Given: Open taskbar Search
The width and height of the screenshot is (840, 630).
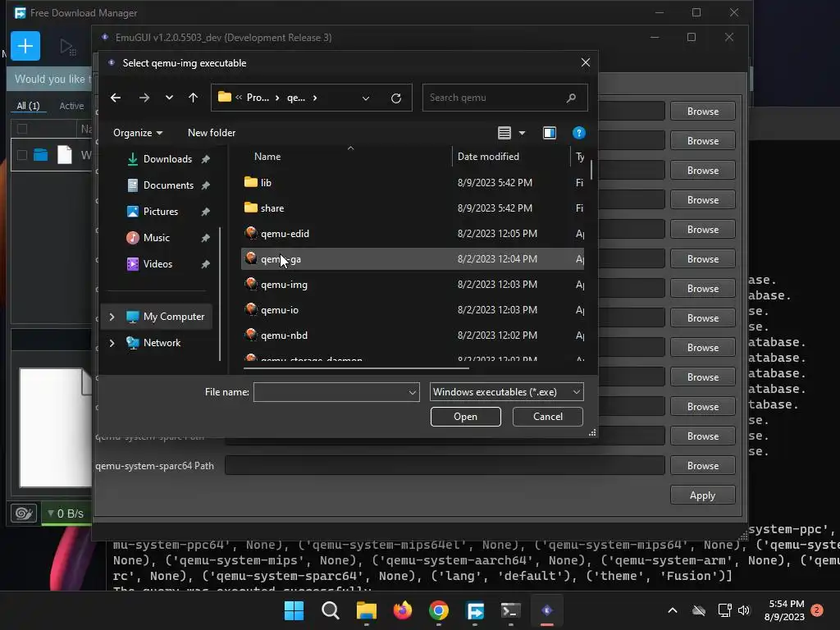Looking at the screenshot, I should tap(330, 610).
